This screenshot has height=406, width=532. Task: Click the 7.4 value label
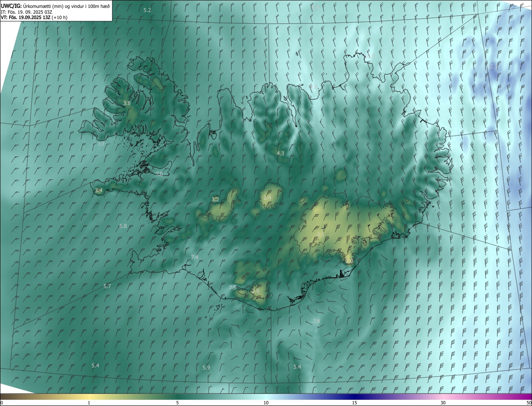click(x=195, y=257)
